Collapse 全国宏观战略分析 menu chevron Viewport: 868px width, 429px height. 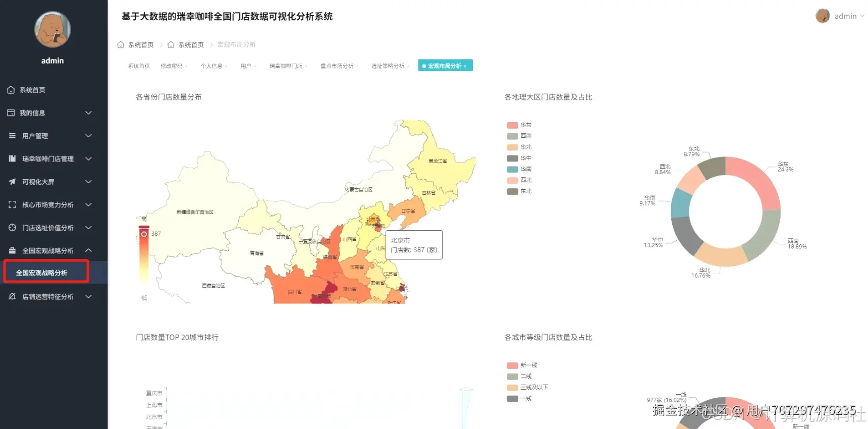pos(88,250)
